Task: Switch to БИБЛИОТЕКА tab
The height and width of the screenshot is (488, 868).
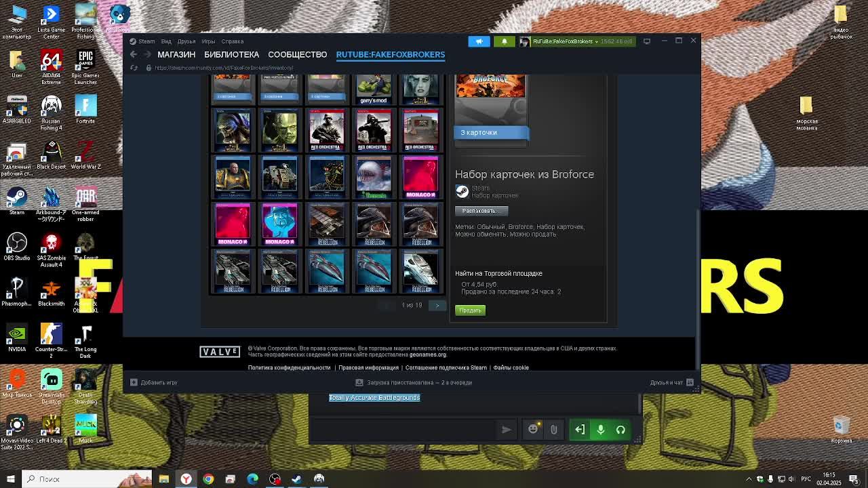Action: [x=231, y=54]
